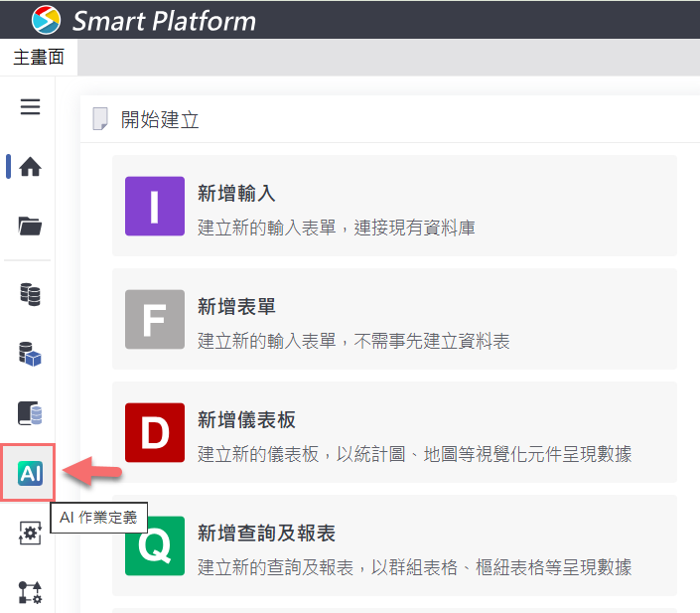
Task: Open AI 作業定義 from sidebar AI icon
Action: 30,473
